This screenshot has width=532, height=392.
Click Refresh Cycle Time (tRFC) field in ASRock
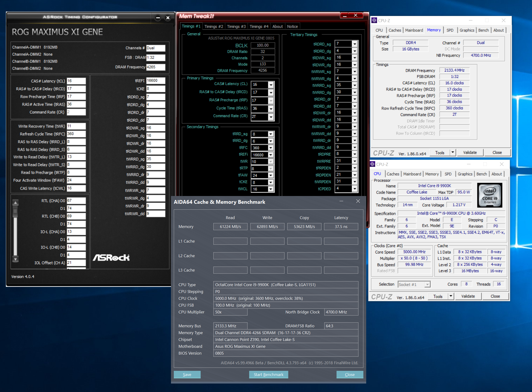(76, 134)
